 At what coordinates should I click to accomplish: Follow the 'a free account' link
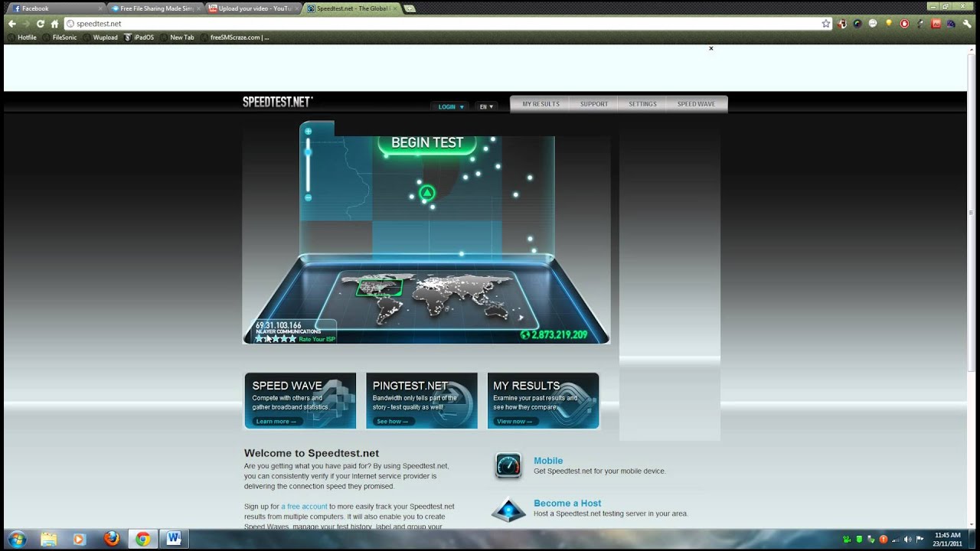click(x=304, y=507)
